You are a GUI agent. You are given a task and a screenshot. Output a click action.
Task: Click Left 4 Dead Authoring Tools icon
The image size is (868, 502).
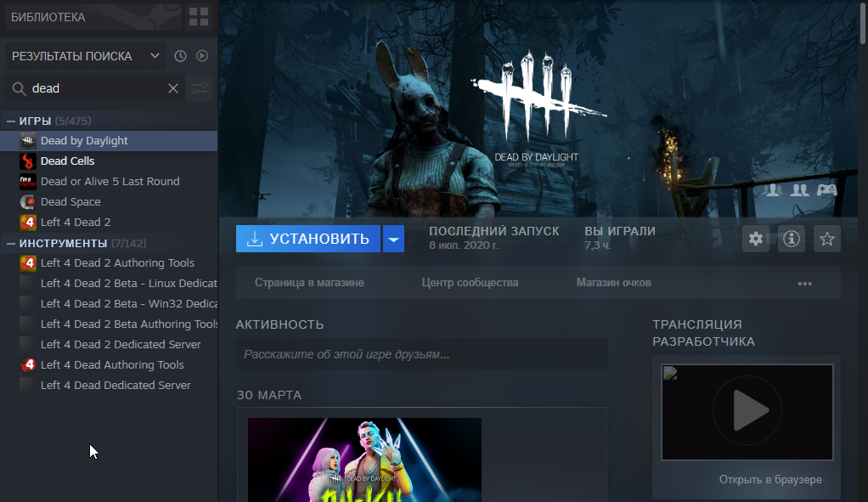(x=28, y=364)
